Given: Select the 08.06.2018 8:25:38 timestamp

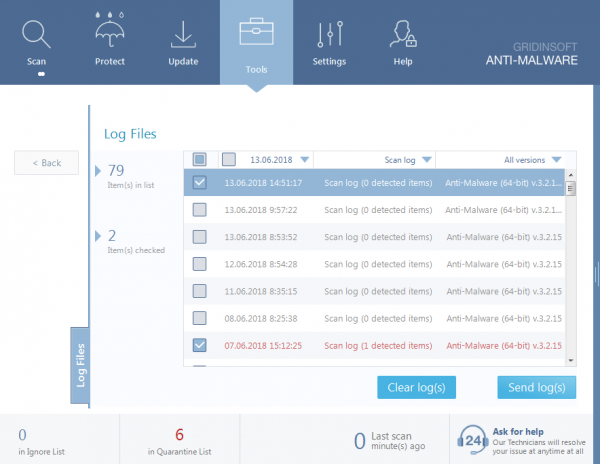Looking at the screenshot, I should point(261,319).
